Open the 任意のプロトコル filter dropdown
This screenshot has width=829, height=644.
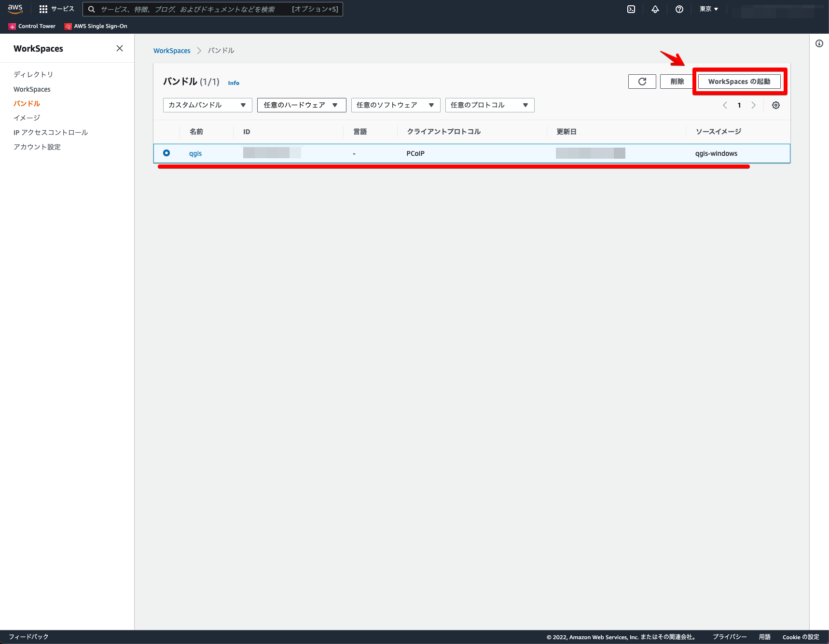pos(489,105)
